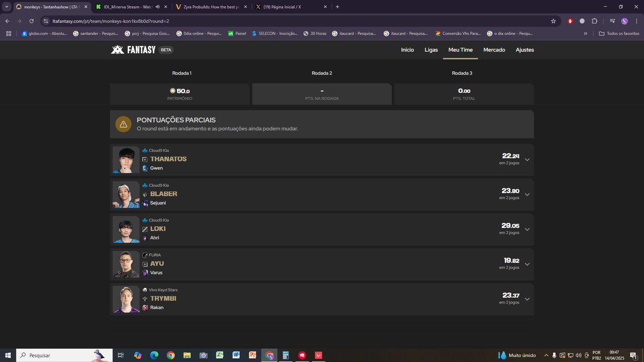Reload the page
Image resolution: width=644 pixels, height=362 pixels.
[32, 21]
